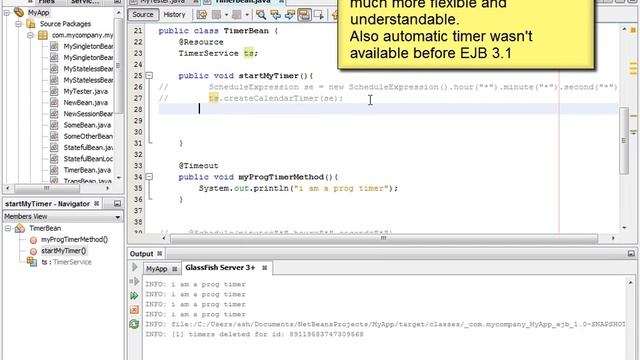Select myProgTimerMethod() in Navigator
Screen dimensions: 640x360
74,240
